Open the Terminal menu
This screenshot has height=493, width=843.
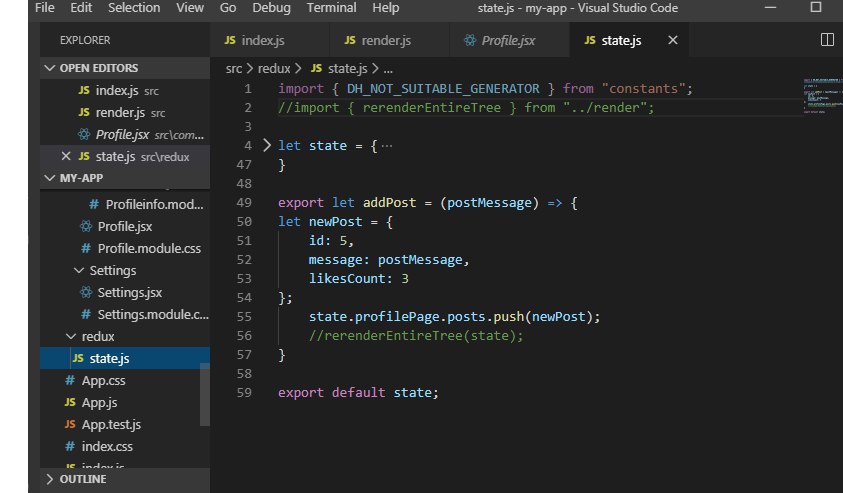pos(329,8)
